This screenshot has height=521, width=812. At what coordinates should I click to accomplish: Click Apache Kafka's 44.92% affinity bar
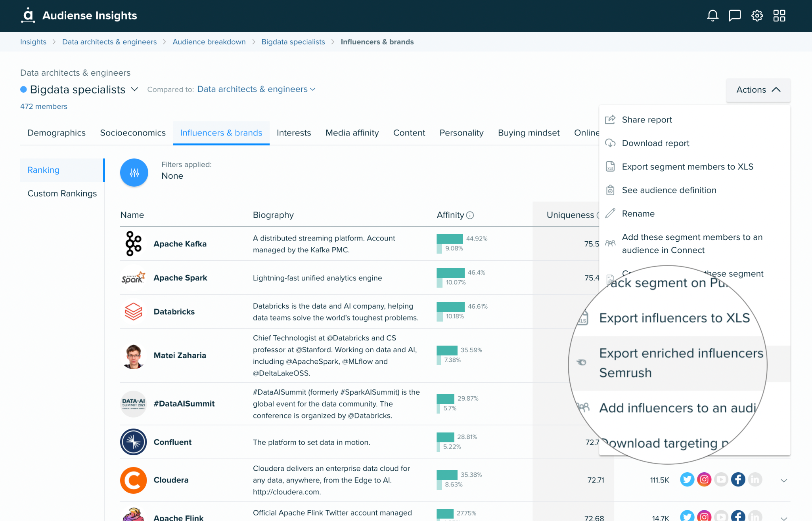(450, 239)
